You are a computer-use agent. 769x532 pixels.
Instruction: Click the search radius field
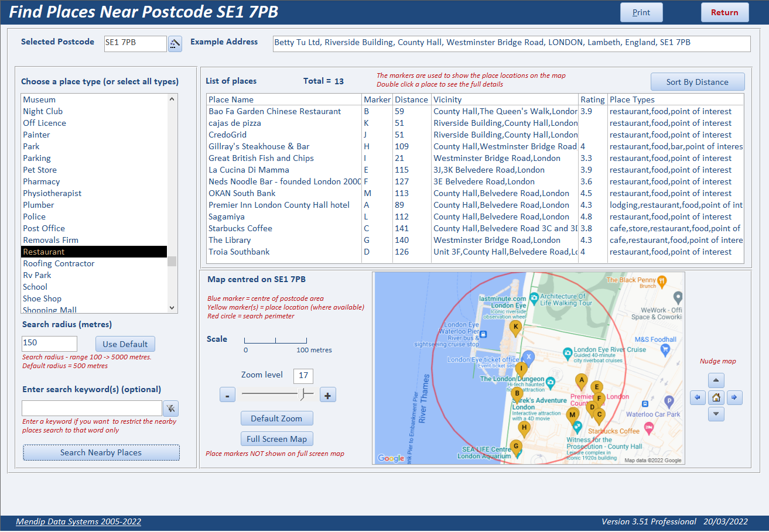point(49,344)
